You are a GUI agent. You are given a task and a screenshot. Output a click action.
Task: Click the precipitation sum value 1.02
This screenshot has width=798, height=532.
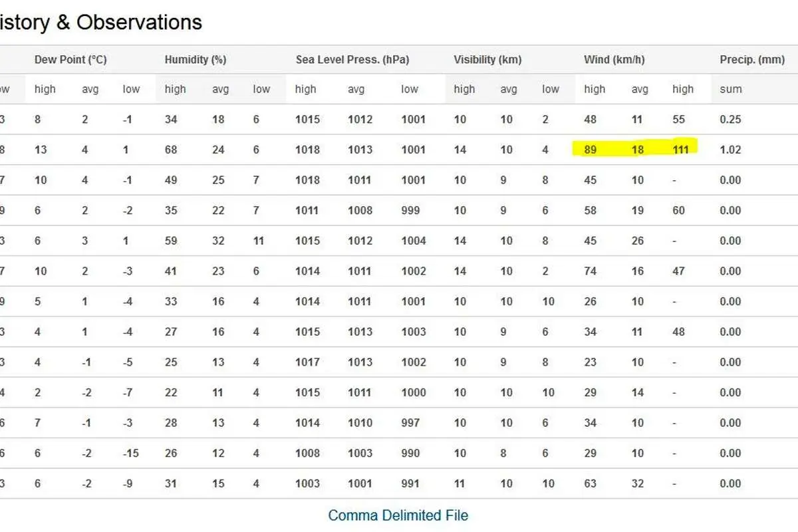click(x=730, y=150)
